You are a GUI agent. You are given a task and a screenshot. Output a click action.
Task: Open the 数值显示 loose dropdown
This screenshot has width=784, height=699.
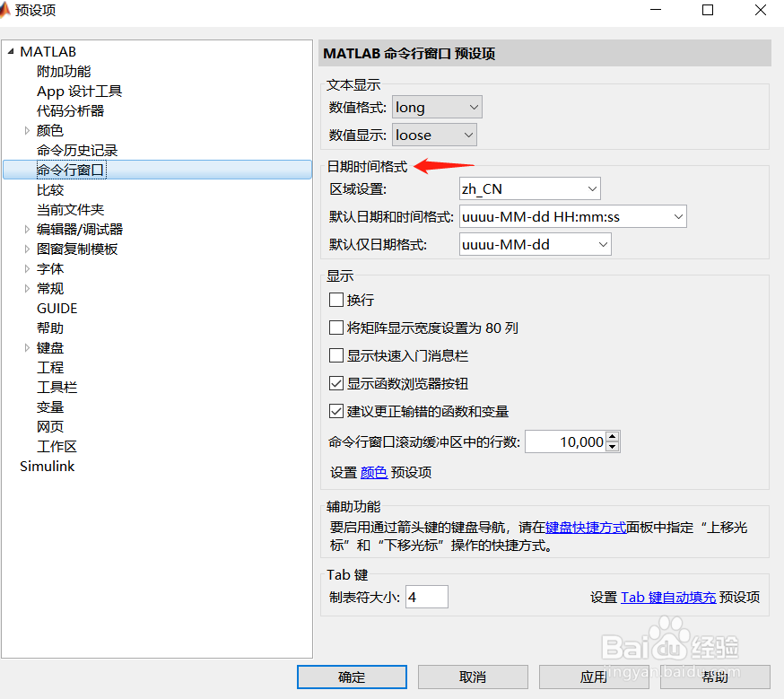pos(434,135)
